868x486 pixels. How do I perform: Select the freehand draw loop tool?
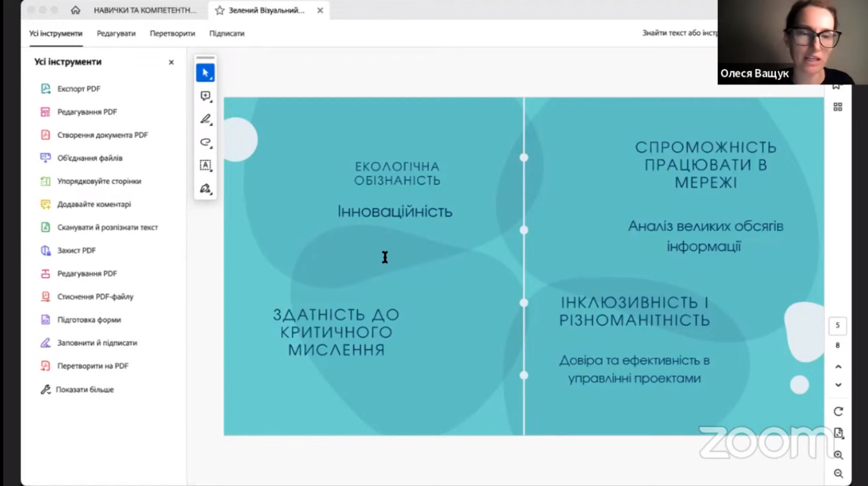(x=205, y=142)
